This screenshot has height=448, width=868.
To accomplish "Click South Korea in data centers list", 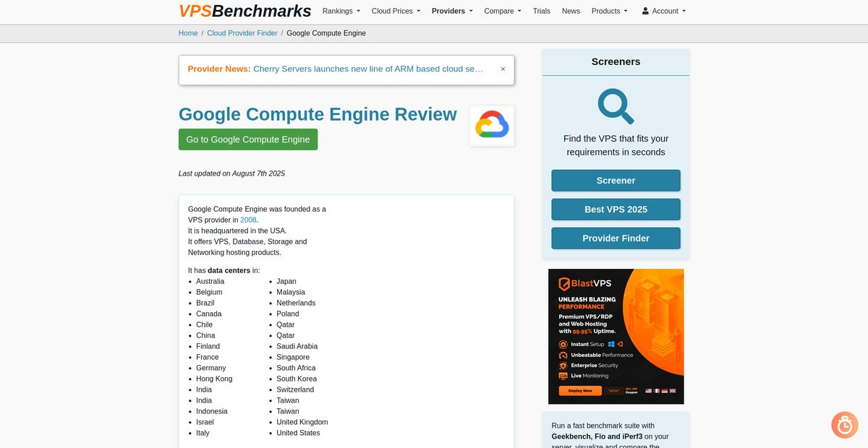I will point(297,379).
